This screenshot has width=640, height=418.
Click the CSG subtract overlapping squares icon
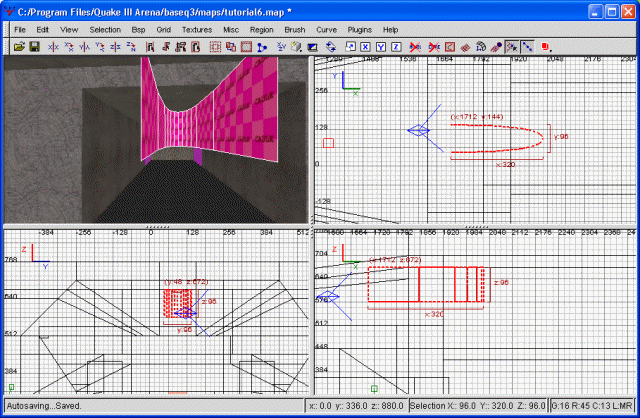tap(231, 47)
